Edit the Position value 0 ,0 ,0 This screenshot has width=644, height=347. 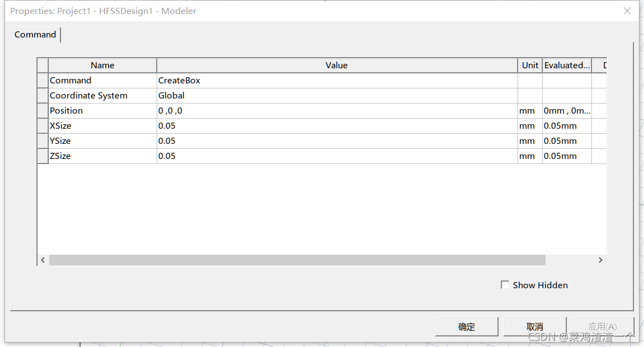[x=337, y=111]
